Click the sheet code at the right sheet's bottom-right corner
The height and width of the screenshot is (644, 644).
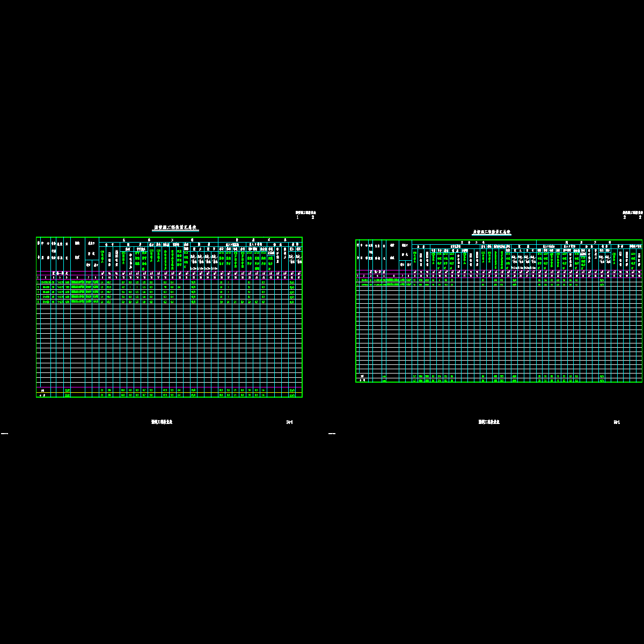click(x=617, y=422)
